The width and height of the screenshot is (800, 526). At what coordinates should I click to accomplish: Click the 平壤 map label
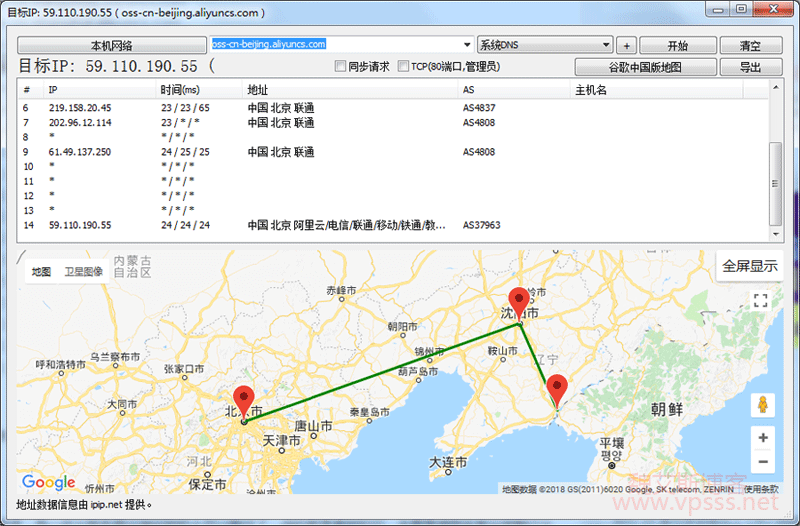coord(612,443)
